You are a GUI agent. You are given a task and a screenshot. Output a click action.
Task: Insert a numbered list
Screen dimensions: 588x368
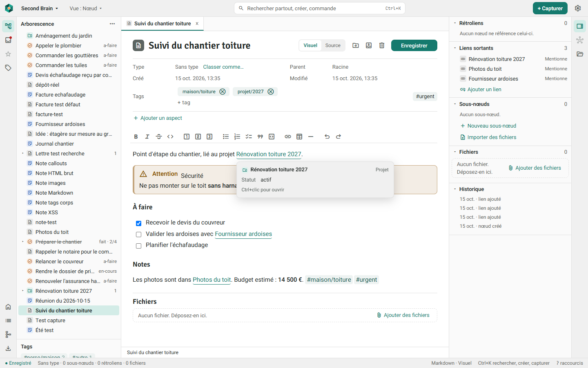[237, 137]
